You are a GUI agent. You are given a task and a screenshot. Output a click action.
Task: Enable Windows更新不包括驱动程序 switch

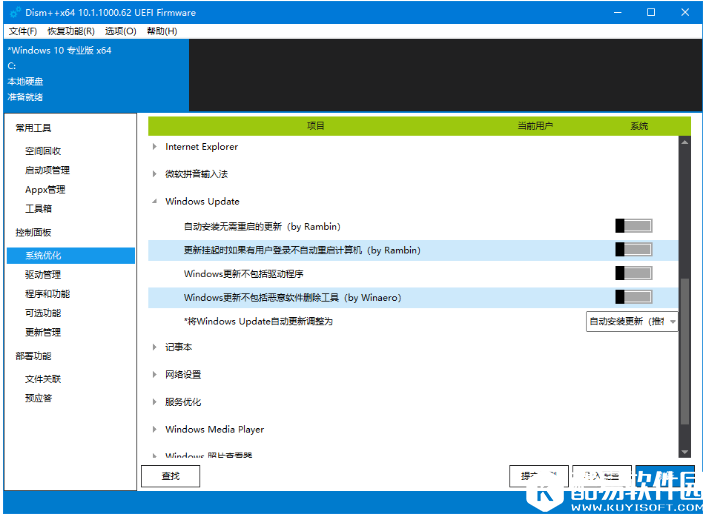coord(633,273)
